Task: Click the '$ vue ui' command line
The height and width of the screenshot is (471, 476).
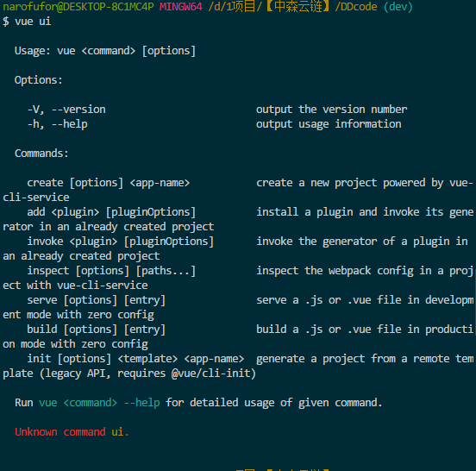Action: click(x=27, y=22)
